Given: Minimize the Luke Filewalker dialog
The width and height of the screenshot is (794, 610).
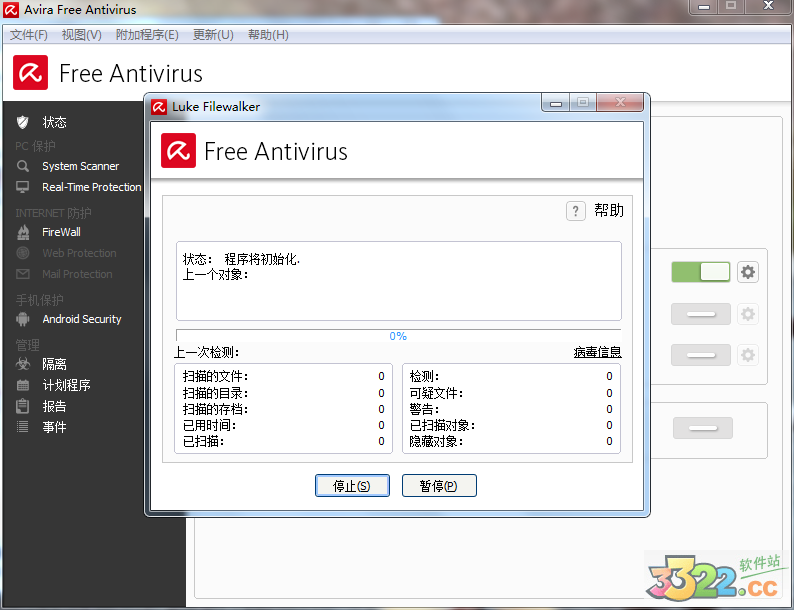Looking at the screenshot, I should 555,103.
